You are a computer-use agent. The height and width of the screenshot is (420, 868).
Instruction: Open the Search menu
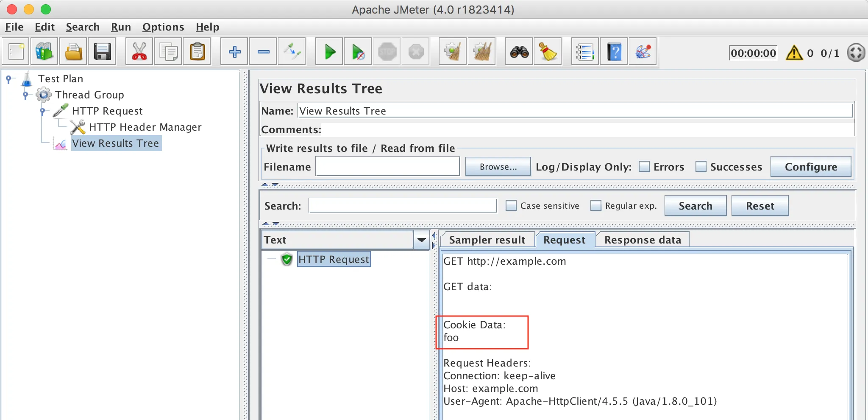(83, 27)
